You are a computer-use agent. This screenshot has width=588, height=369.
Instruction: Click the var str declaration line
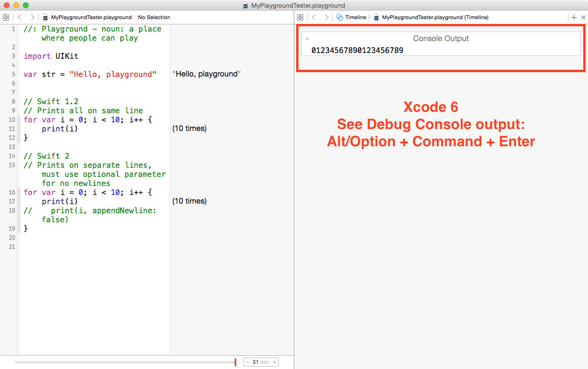pos(90,74)
